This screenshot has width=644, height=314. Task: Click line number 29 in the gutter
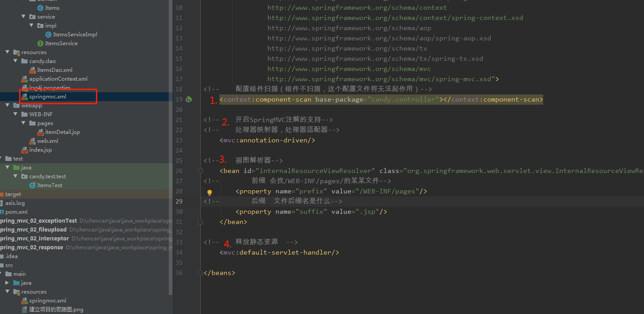tap(179, 201)
